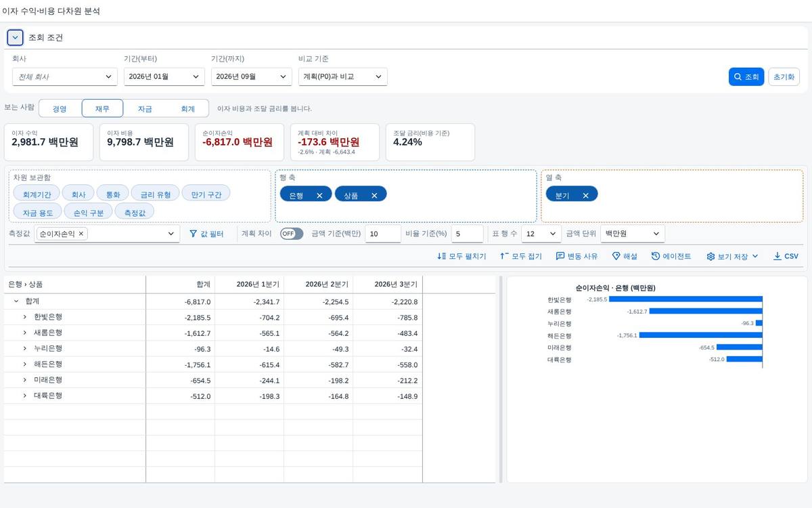Remove 분기 chip from column axis

click(586, 195)
